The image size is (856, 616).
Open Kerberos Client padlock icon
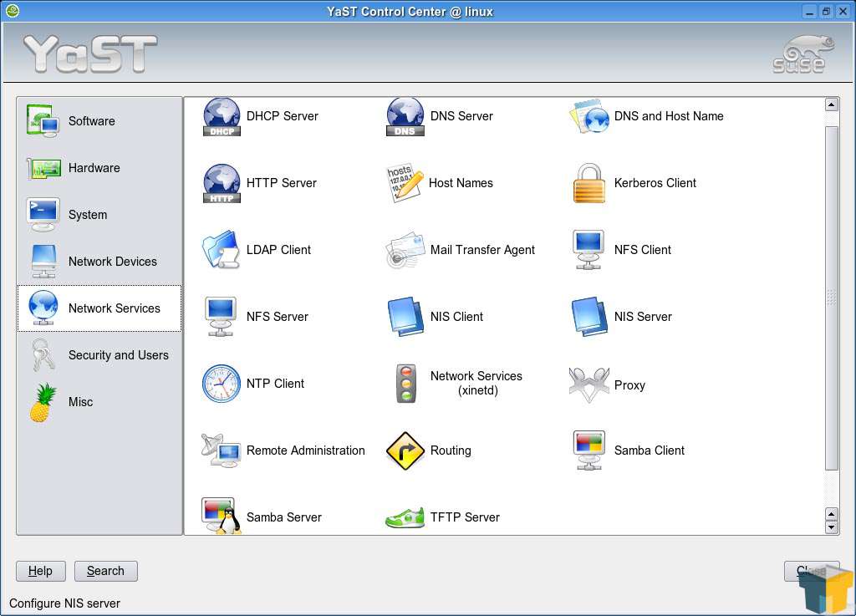pos(589,183)
